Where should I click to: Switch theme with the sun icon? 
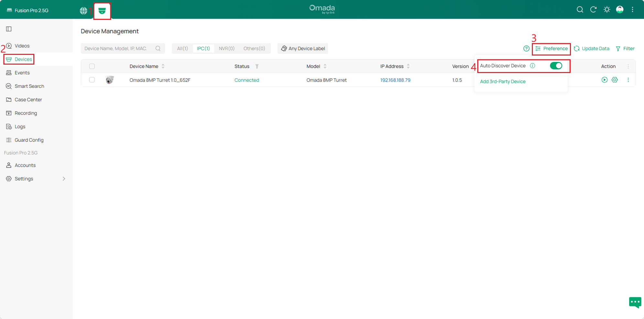click(x=607, y=10)
